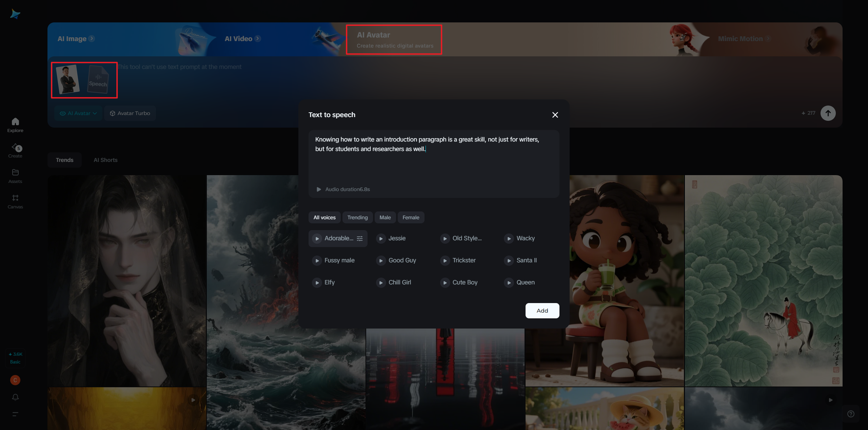The height and width of the screenshot is (430, 868).
Task: Expand the AI Image chevron arrow
Action: 92,39
